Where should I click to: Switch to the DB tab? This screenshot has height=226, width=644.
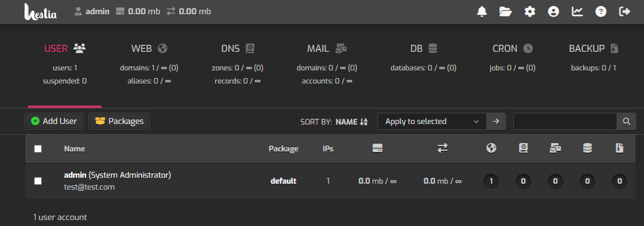[424, 57]
